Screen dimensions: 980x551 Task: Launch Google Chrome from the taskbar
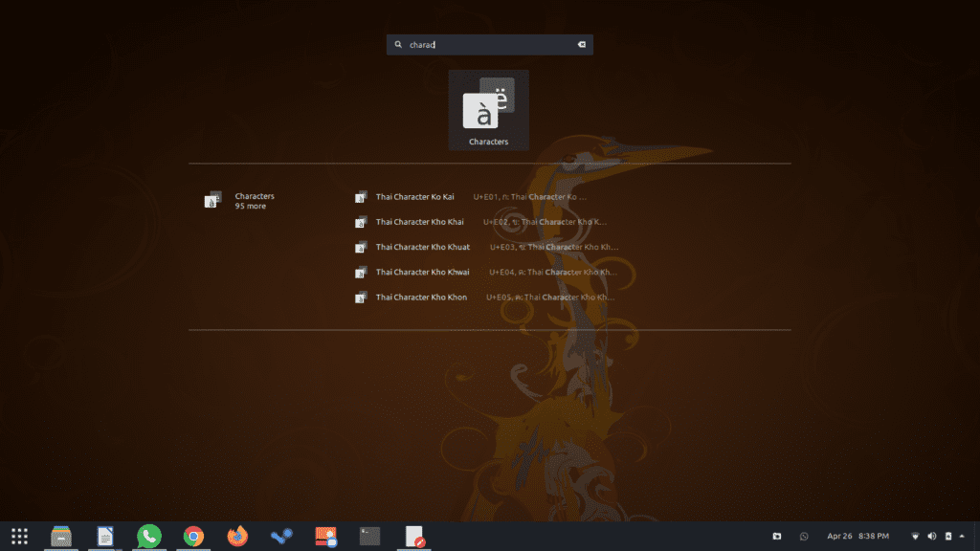point(193,537)
